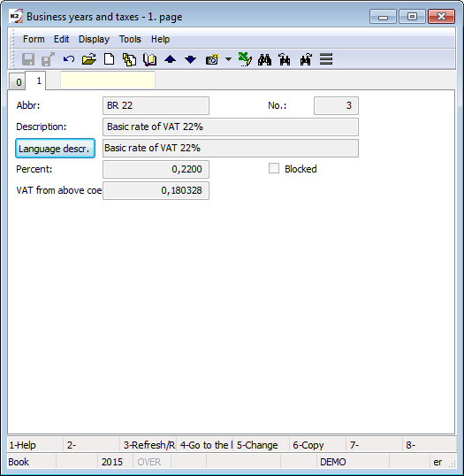Viewport: 464px width, 476px height.
Task: Switch to tab 0
Action: coord(19,82)
